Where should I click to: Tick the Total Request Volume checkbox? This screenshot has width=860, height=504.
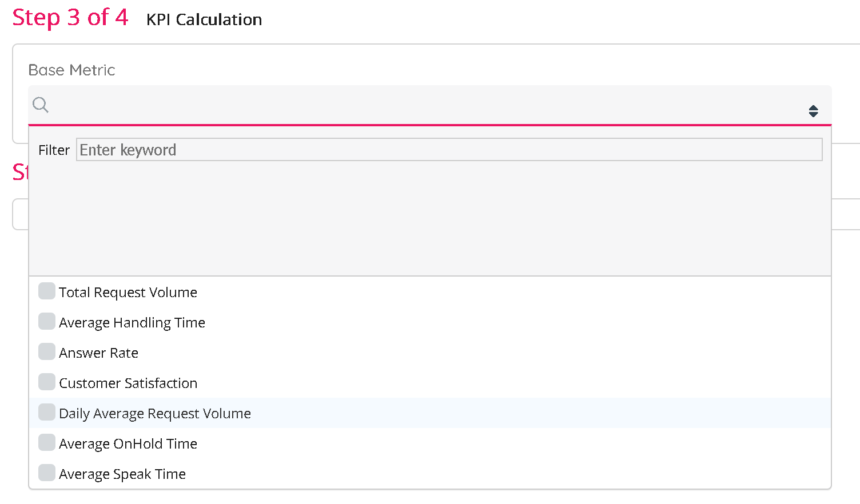coord(47,291)
